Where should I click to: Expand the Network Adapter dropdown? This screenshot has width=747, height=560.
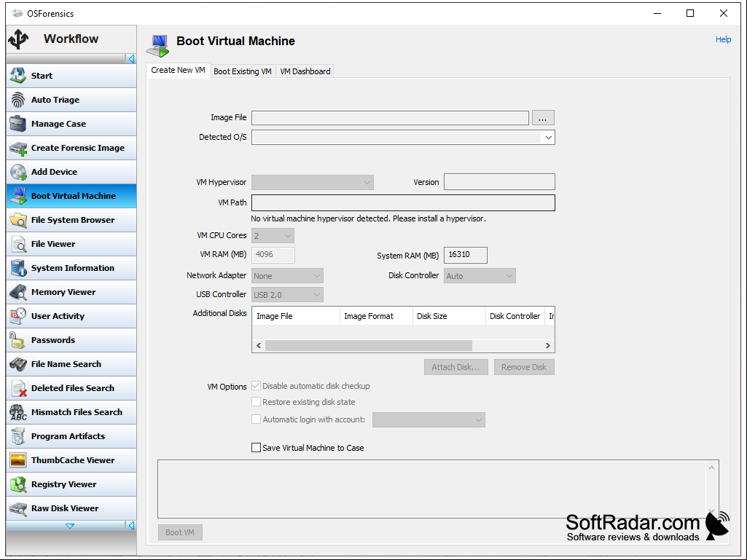(287, 276)
